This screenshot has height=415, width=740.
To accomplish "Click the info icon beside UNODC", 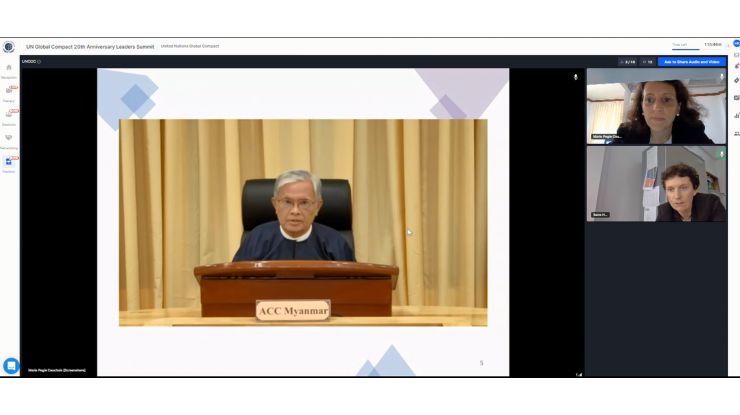I will [39, 62].
